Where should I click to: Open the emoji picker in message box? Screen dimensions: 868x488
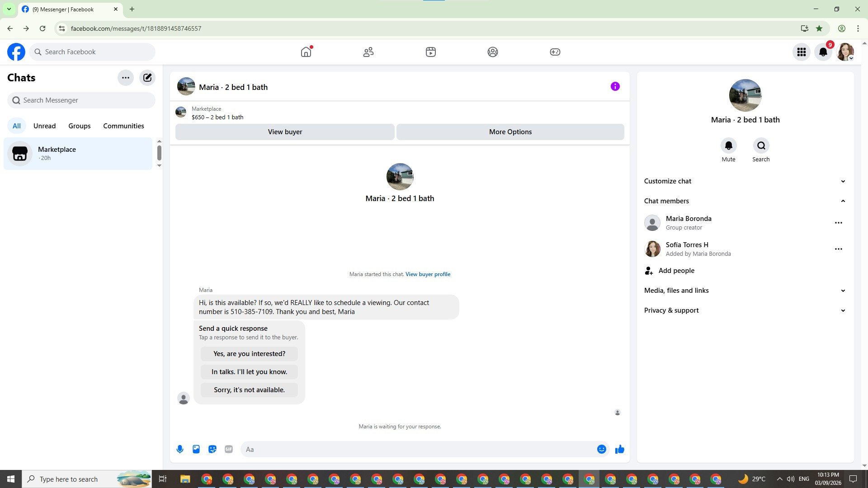point(601,449)
